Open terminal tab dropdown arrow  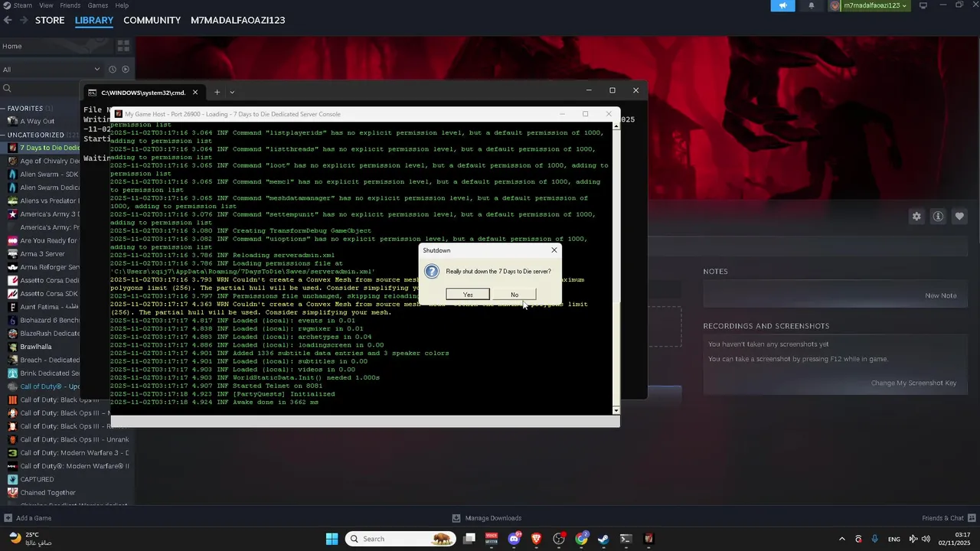232,92
